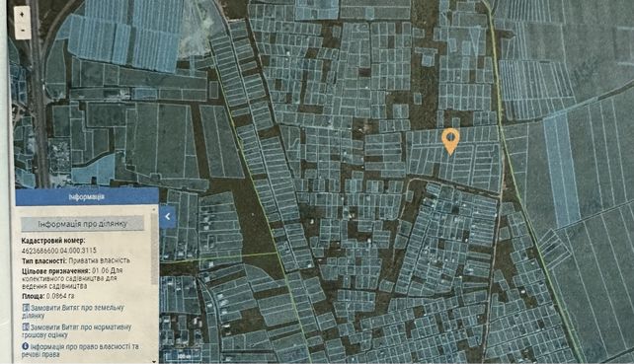This screenshot has height=364, width=634.
Task: Click the panel scroll-up arrow
Action: click(x=154, y=210)
